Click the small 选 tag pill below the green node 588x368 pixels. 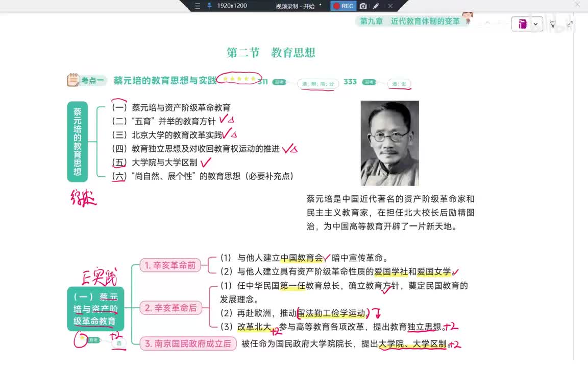coord(119,343)
